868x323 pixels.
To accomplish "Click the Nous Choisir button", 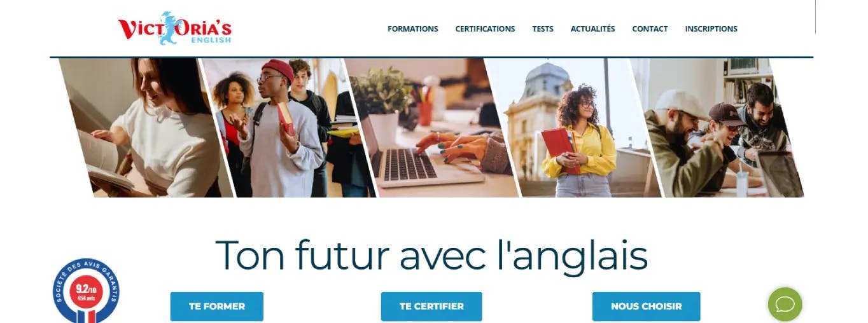I will 647,306.
